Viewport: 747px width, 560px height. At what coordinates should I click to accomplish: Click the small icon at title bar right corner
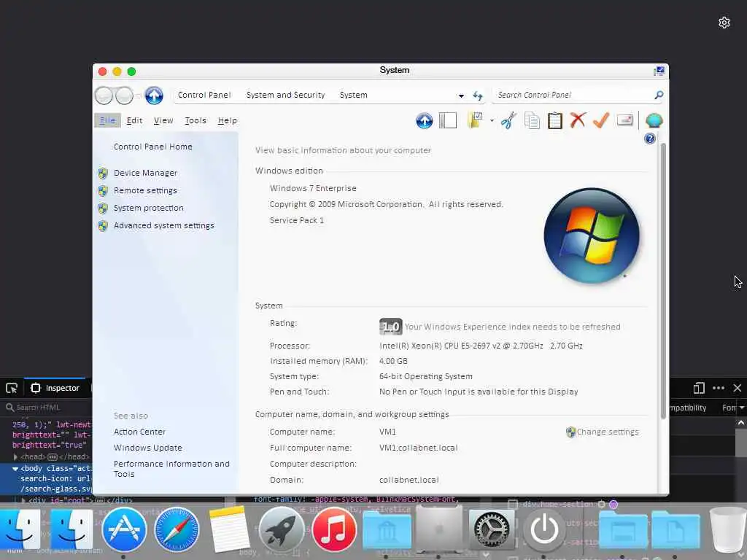(659, 71)
